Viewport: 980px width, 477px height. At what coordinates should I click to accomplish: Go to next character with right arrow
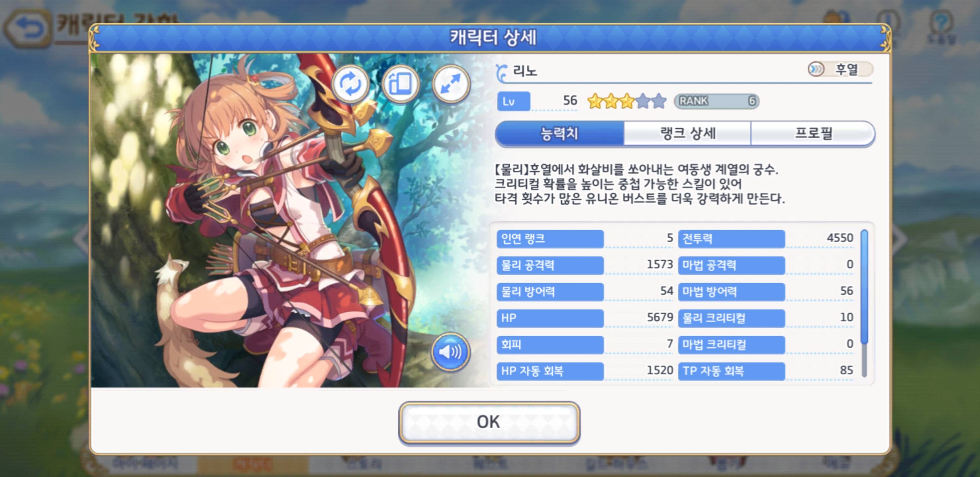pos(899,239)
